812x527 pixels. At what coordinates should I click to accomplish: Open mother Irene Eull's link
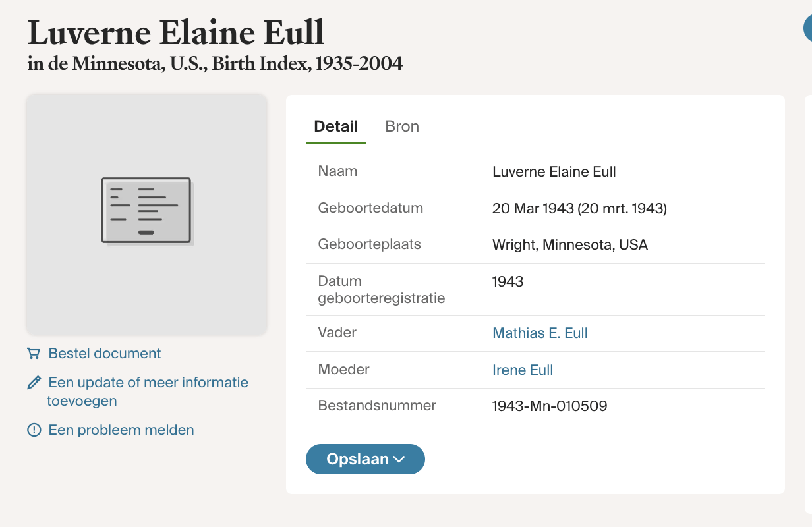tap(523, 370)
